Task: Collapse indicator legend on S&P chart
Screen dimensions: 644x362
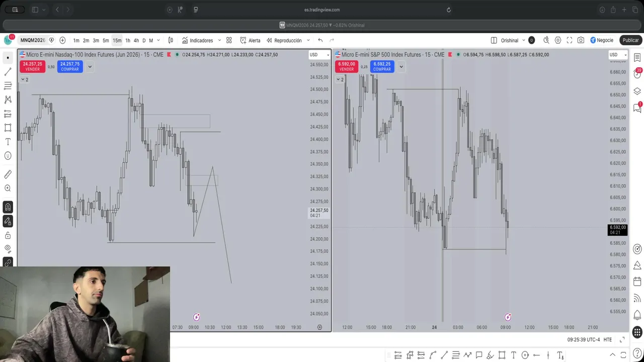Action: pos(339,79)
